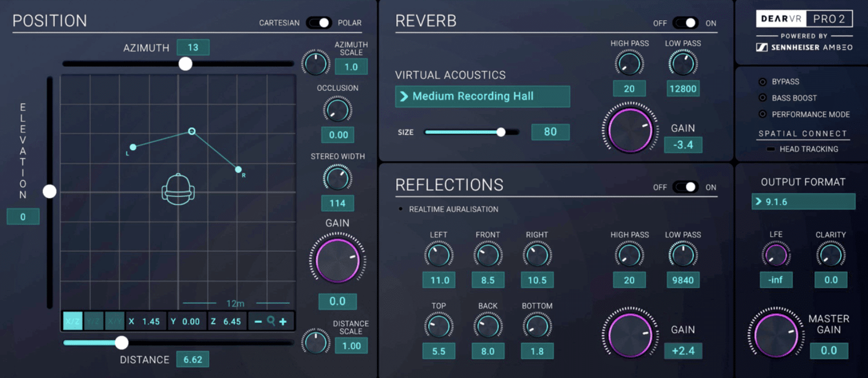Switch the grid to X/Y view
The width and height of the screenshot is (868, 378).
(114, 321)
